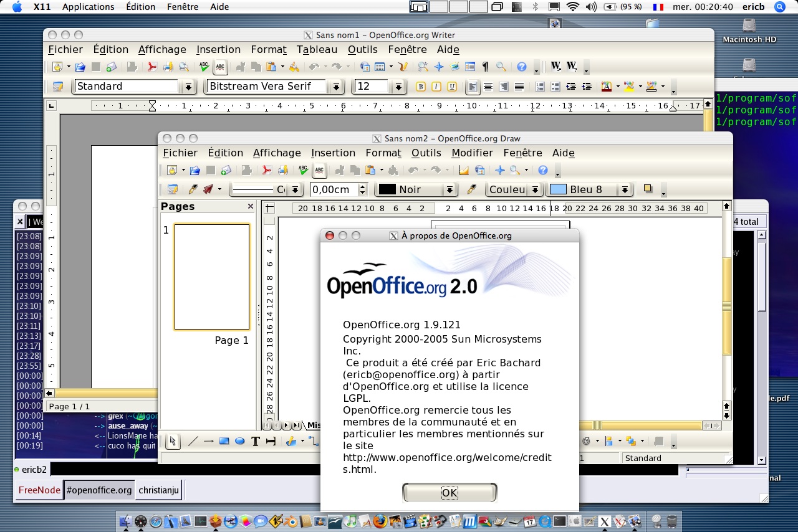Click the Export as PDF icon in Writer
The image size is (798, 532).
click(x=151, y=67)
